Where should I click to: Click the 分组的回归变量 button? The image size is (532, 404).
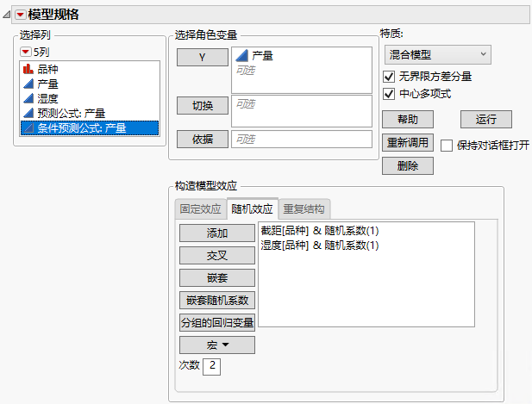tap(217, 322)
